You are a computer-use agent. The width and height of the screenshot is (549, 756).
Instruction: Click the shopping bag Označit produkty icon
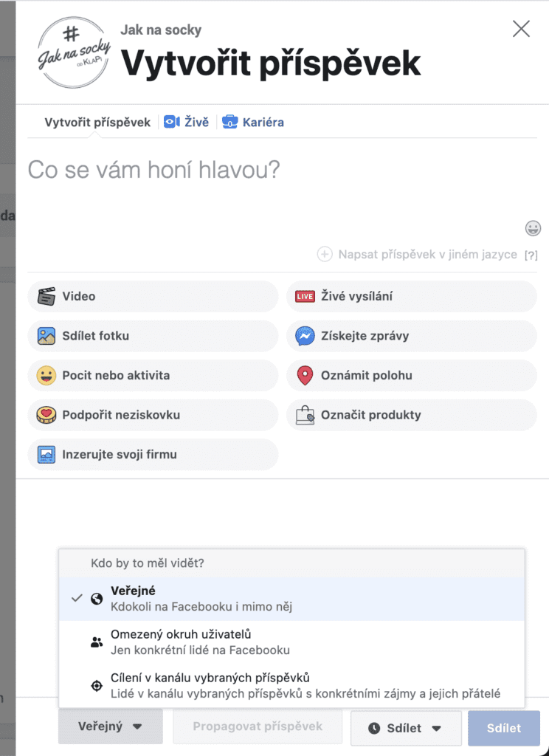[305, 416]
